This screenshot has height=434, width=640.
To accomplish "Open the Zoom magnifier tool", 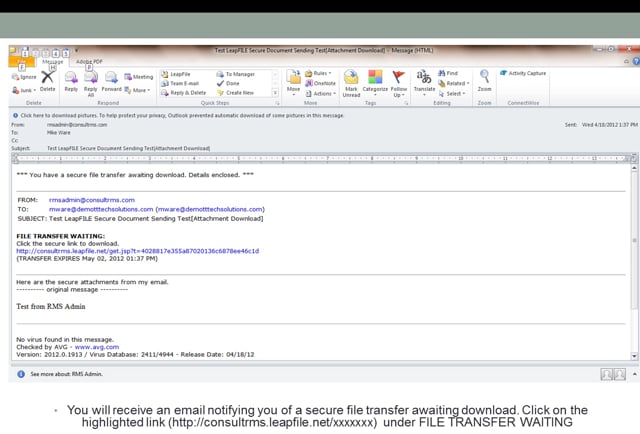I will [484, 80].
